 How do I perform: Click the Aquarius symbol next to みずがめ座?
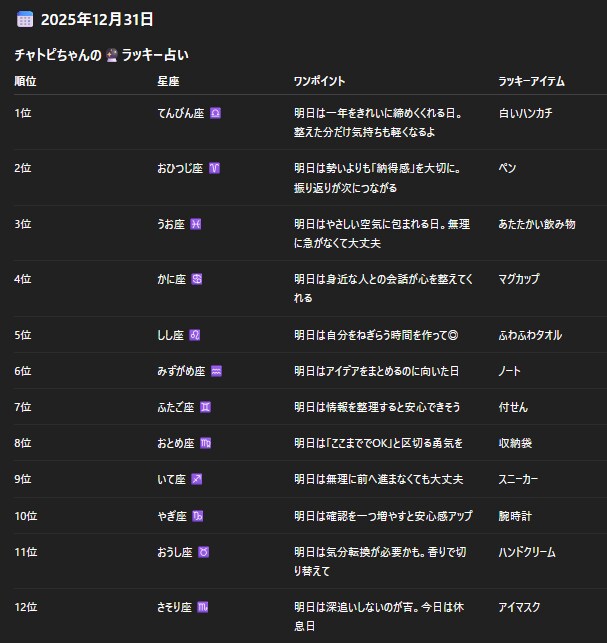click(216, 371)
